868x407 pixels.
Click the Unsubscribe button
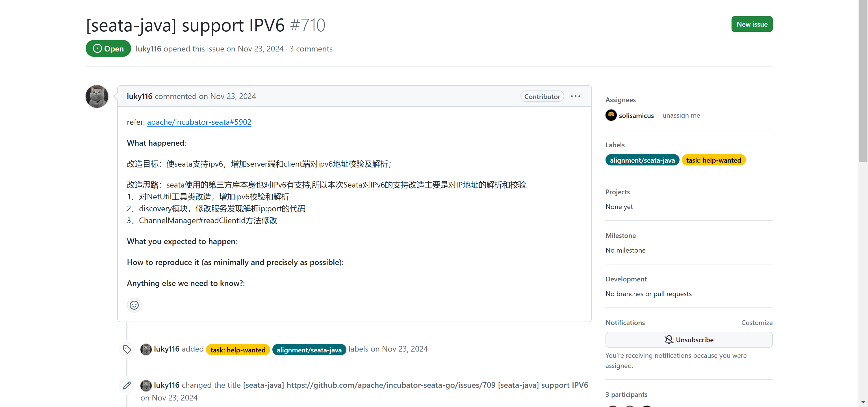(688, 340)
